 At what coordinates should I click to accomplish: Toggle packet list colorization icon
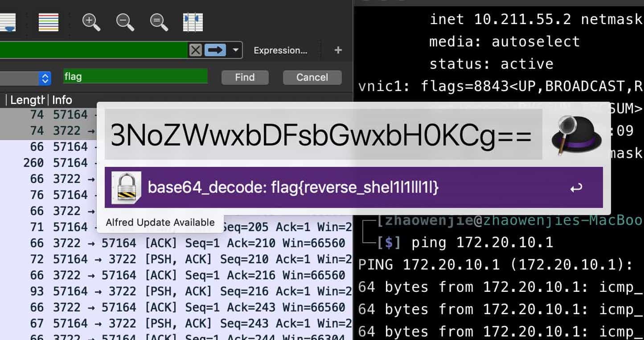(x=49, y=22)
